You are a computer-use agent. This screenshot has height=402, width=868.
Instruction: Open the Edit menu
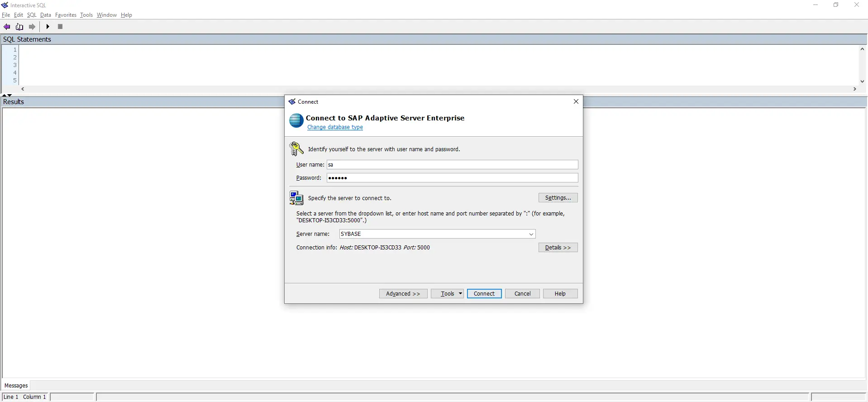19,15
